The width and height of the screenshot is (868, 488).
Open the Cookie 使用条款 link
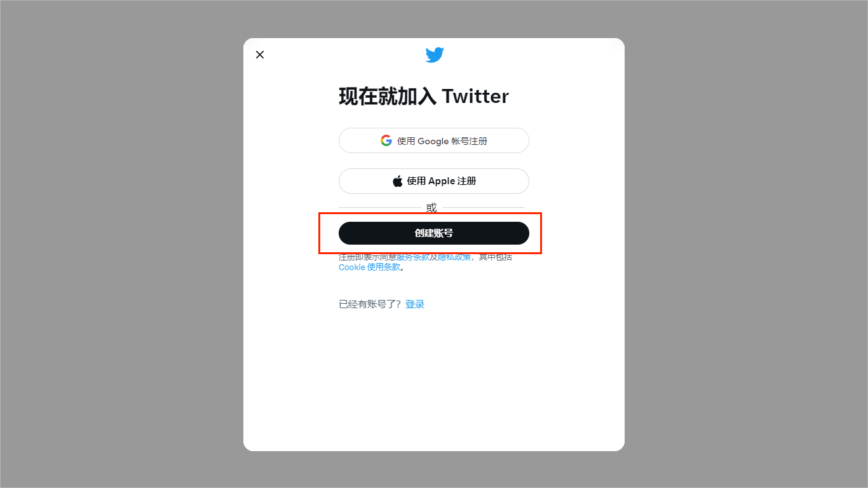coord(370,268)
